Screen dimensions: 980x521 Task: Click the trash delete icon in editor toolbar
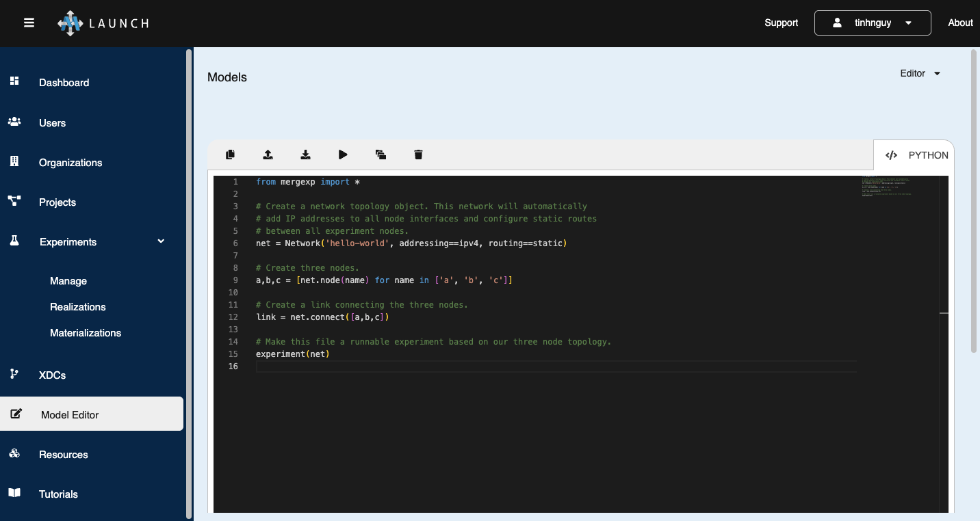(x=419, y=155)
